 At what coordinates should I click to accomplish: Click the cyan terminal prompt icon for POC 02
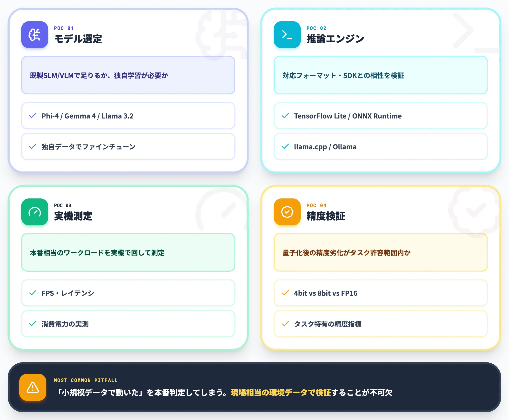[x=287, y=35]
